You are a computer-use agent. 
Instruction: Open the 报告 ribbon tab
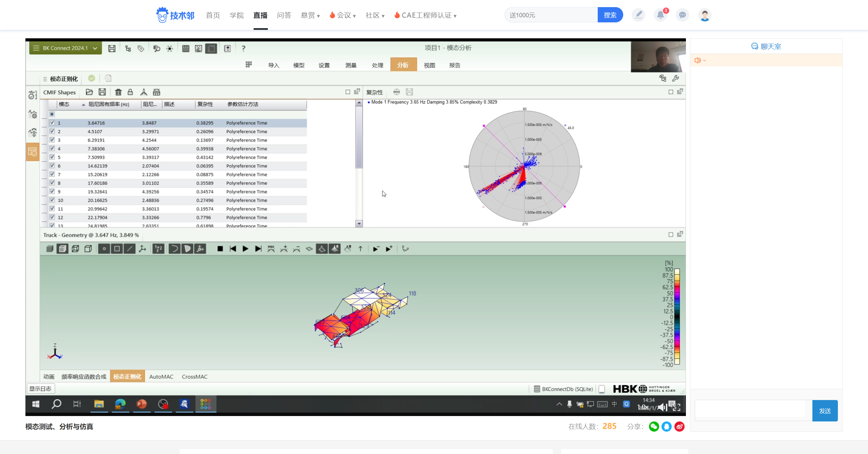[x=455, y=65]
